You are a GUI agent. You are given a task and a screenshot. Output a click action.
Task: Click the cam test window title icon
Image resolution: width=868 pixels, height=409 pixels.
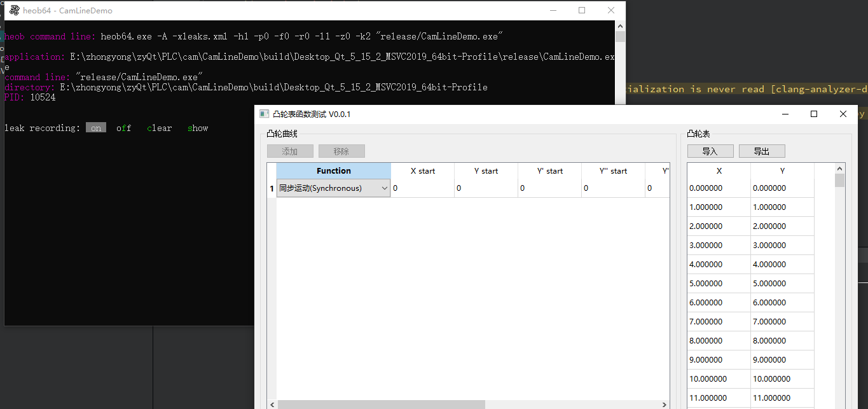coord(265,114)
